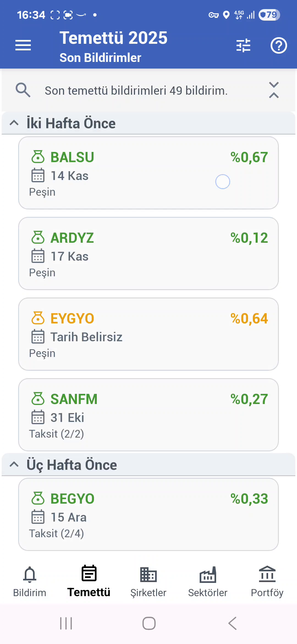
Task: Collapse the İki Hafta Önce section
Action: pos(14,123)
